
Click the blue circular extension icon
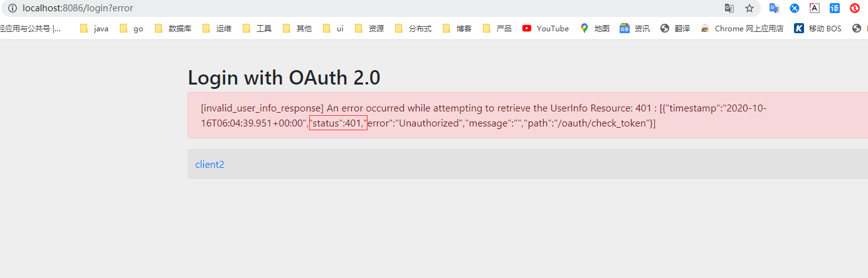click(x=795, y=8)
